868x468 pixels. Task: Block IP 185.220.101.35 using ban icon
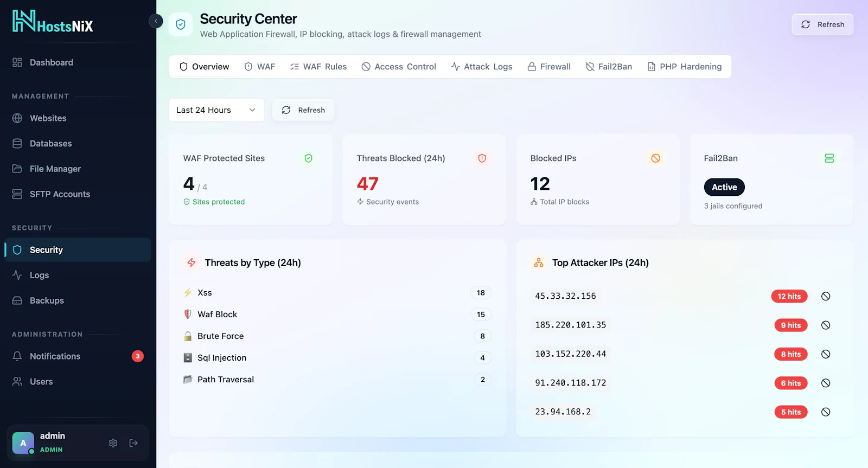pyautogui.click(x=826, y=325)
